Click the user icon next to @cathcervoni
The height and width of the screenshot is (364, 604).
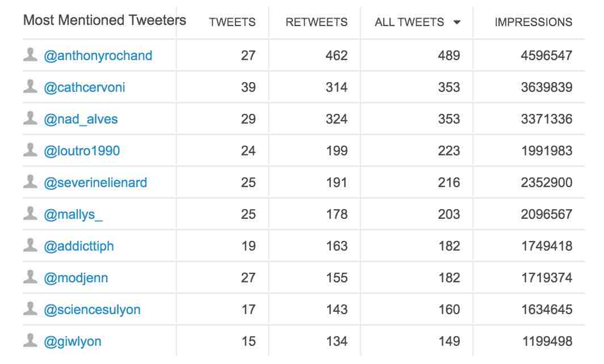(x=30, y=87)
